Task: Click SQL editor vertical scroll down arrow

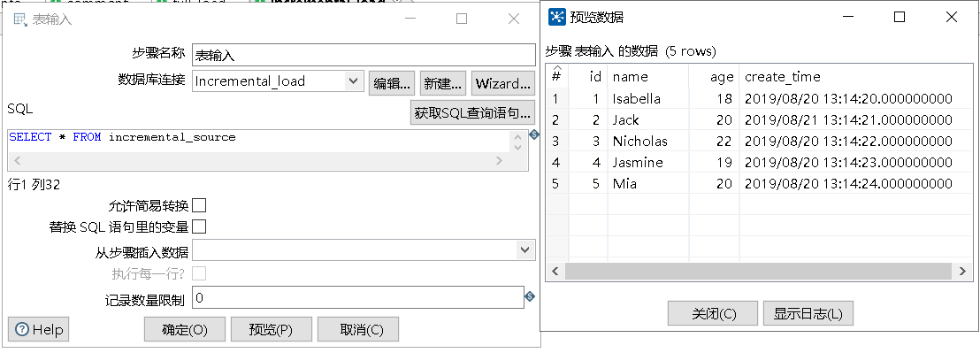Action: (x=517, y=148)
